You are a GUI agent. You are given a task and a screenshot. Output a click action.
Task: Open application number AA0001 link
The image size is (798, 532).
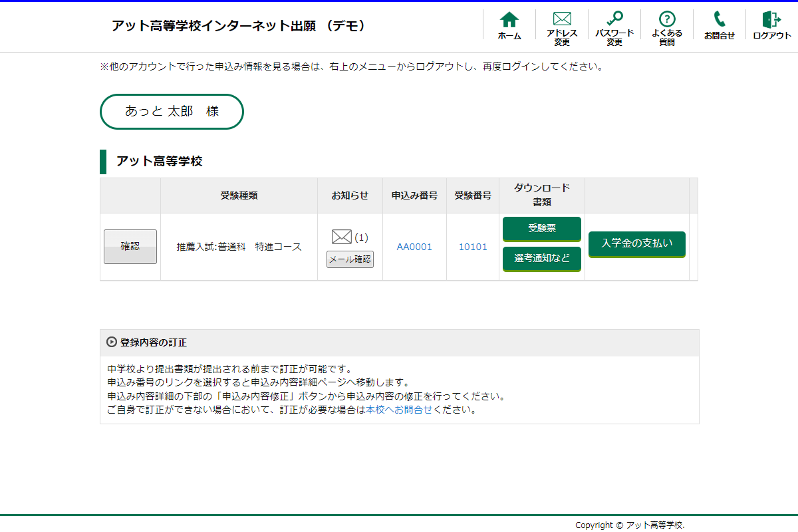[414, 247]
